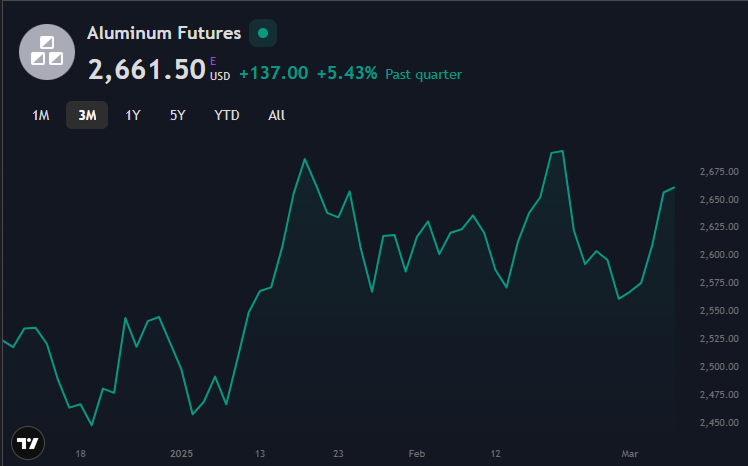The height and width of the screenshot is (466, 748).
Task: Click the green market status indicator
Action: [x=263, y=33]
